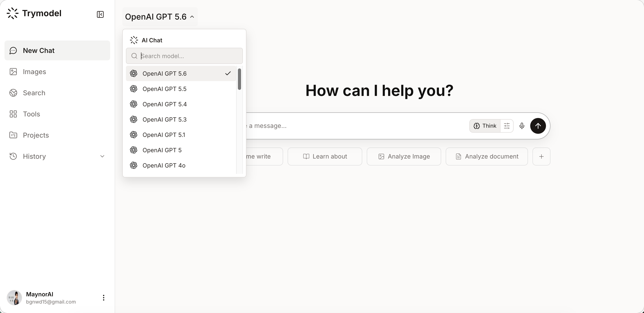644x313 pixels.
Task: Expand the History list chevron
Action: pyautogui.click(x=102, y=156)
